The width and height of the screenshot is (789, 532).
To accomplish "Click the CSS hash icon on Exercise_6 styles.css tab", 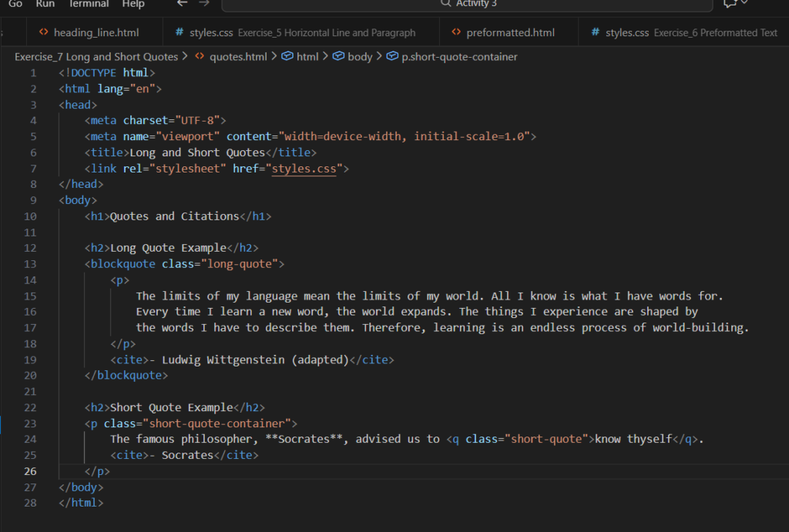I will (595, 32).
